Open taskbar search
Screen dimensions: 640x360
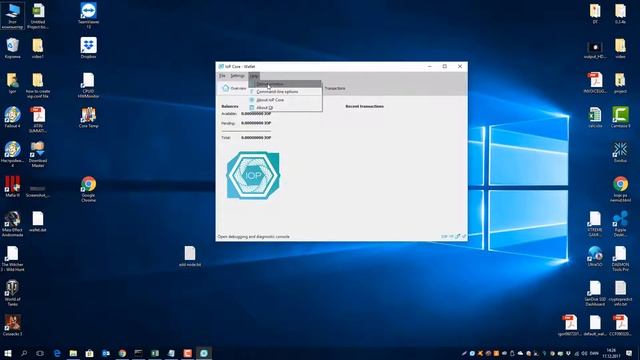(24, 353)
